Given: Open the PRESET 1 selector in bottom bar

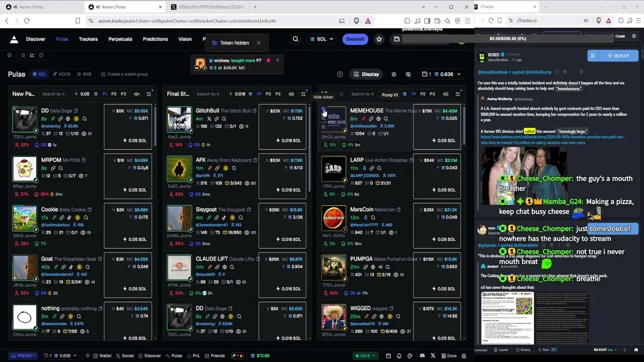Looking at the screenshot, I should (x=23, y=356).
